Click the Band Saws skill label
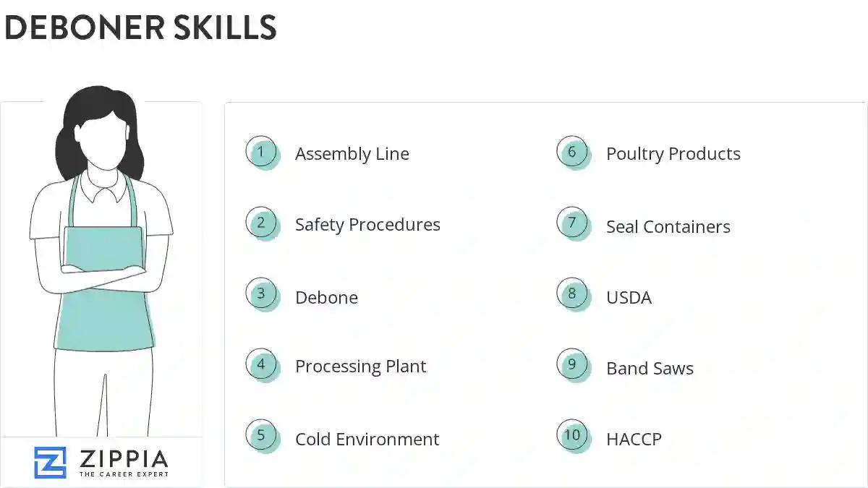The image size is (868, 488). click(650, 369)
